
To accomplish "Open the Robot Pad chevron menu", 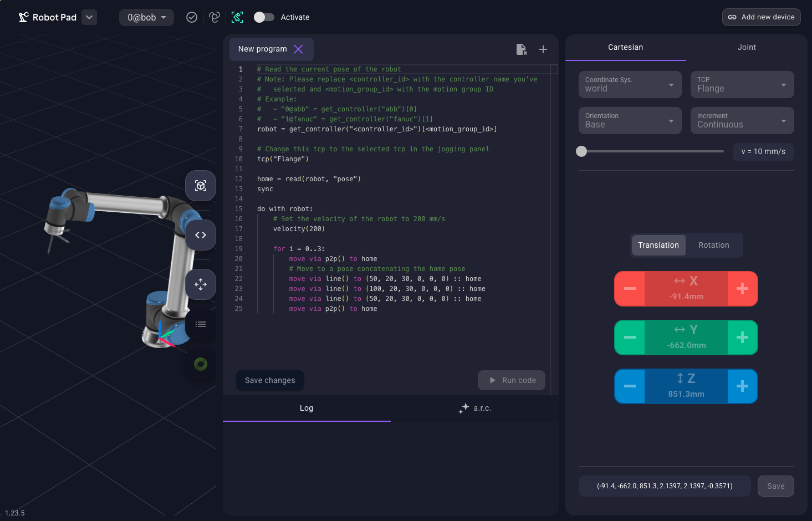I will tap(89, 17).
